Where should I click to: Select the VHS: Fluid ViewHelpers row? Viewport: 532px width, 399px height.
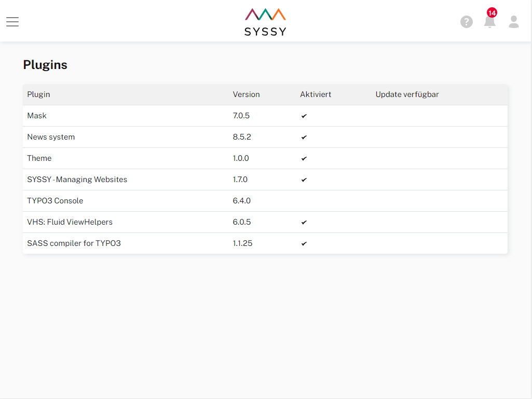click(70, 222)
